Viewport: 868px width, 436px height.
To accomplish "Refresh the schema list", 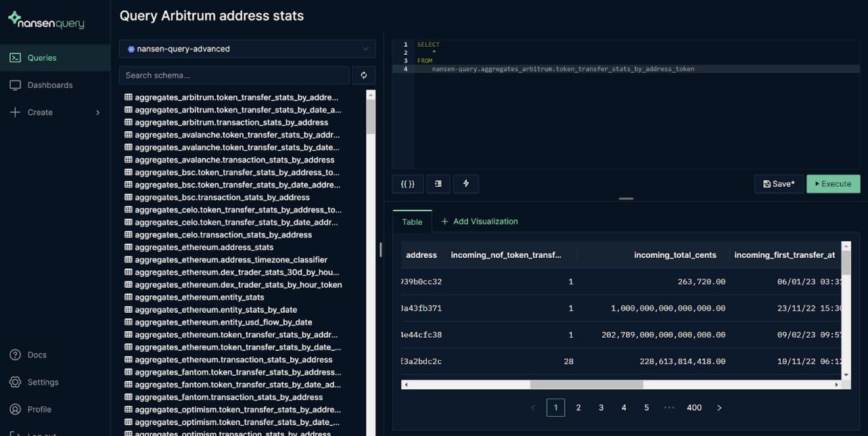I will (x=364, y=75).
